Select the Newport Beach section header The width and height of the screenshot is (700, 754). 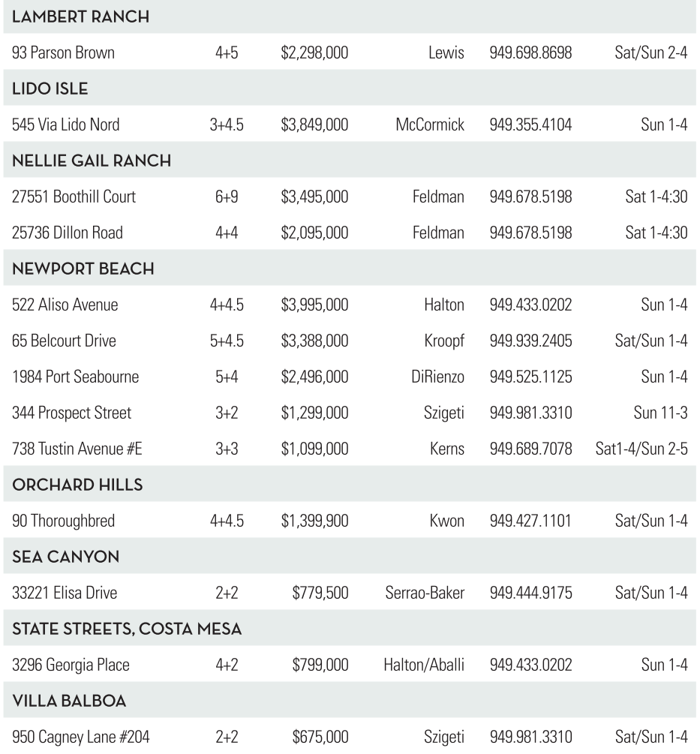click(x=83, y=269)
